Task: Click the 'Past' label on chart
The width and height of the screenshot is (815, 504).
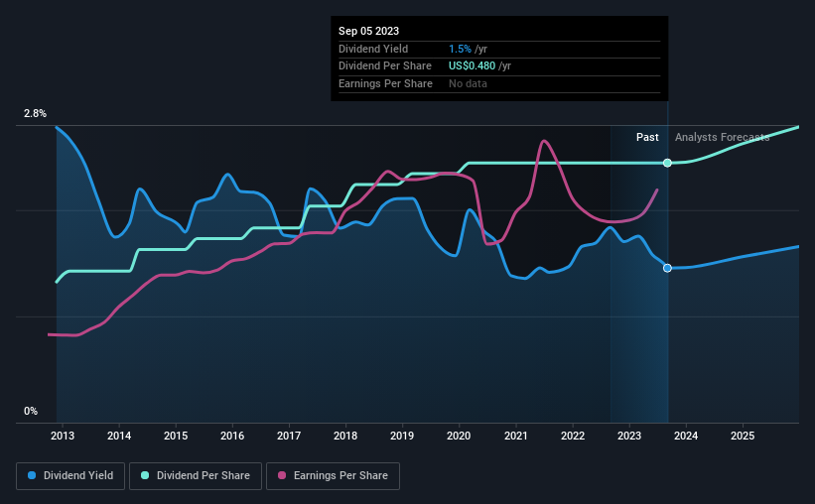Action: [647, 137]
